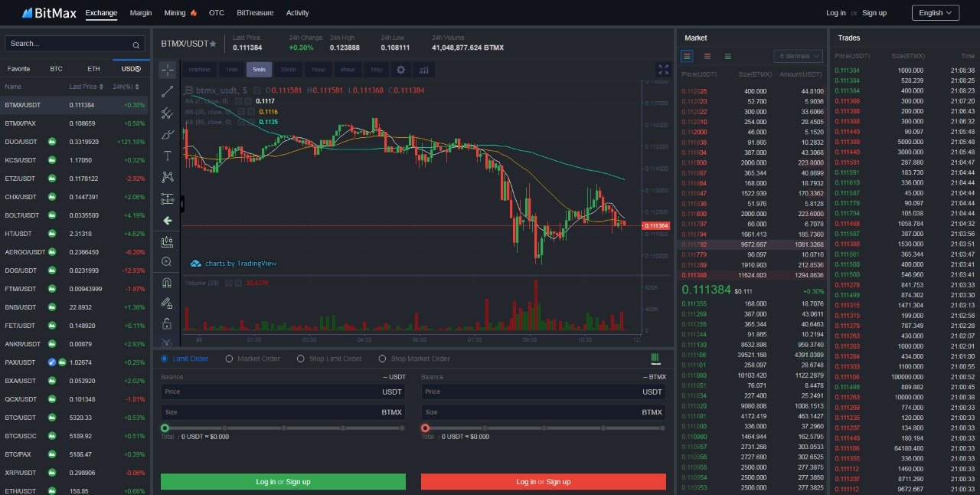Toggle magnet mode on the chart
980x495 pixels.
click(x=168, y=283)
